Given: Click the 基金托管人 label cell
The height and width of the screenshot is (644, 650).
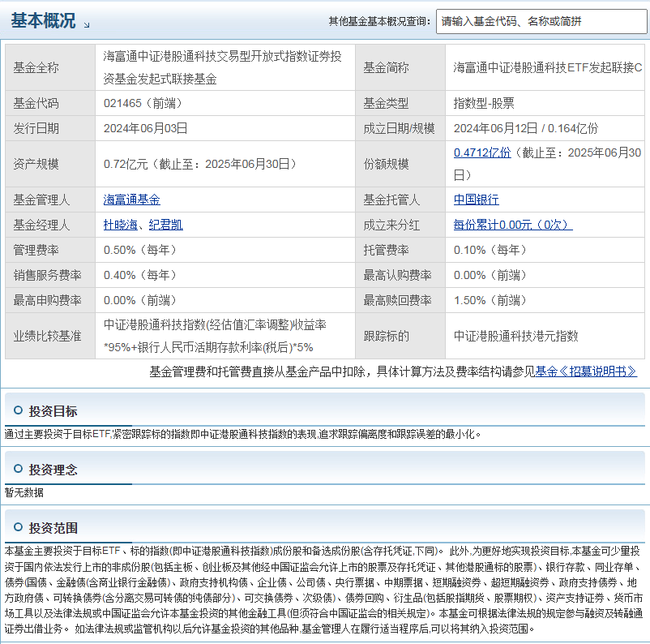Looking at the screenshot, I should pos(400,200).
